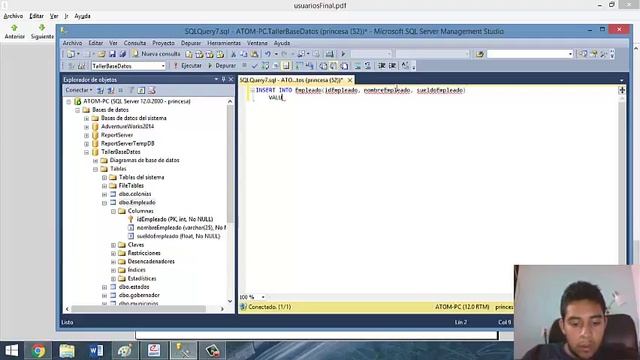
Task: Click the Nueva consulta toolbar button
Action: pyautogui.click(x=156, y=54)
